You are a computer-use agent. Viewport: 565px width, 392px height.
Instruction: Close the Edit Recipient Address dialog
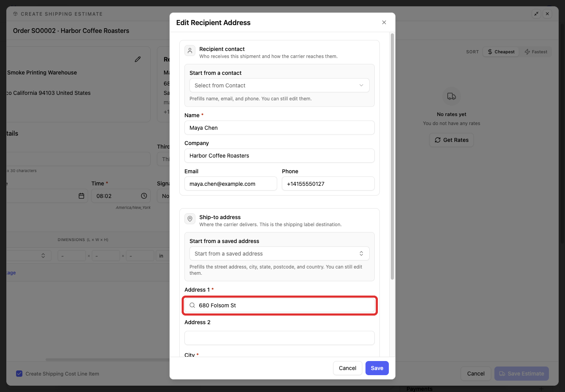[384, 22]
